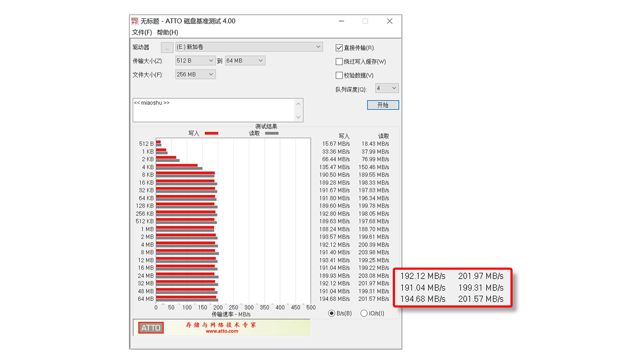Image resolution: width=637 pixels, height=364 pixels.
Task: Open the 512 B minimum transfer size dropdown
Action: click(195, 61)
